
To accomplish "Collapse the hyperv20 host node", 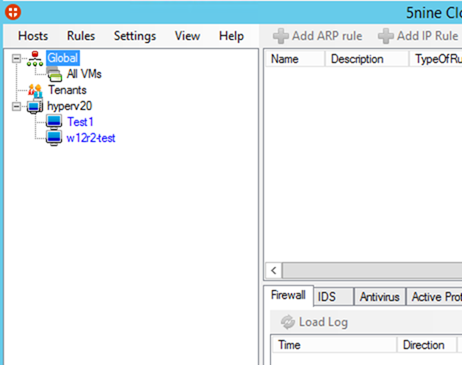I will [x=16, y=107].
